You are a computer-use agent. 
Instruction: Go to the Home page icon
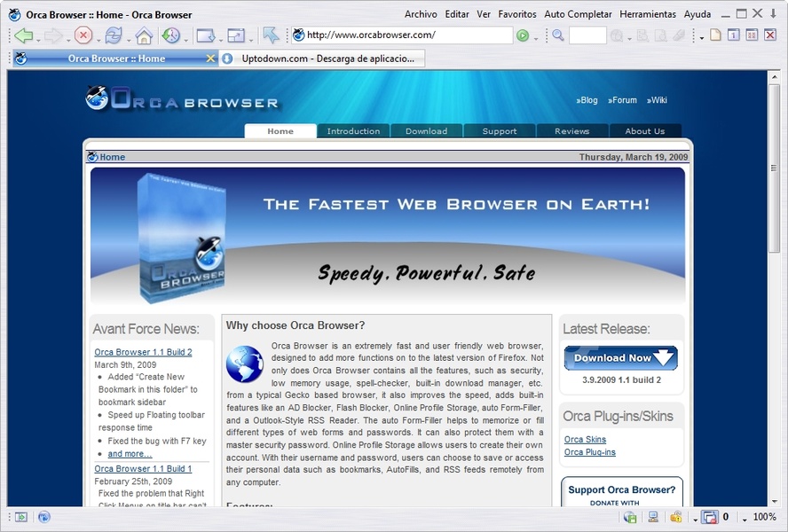(x=144, y=35)
